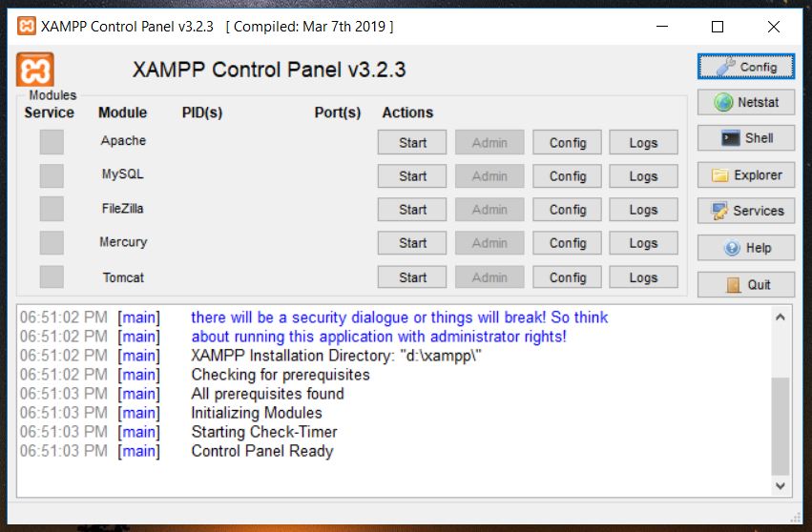Image resolution: width=812 pixels, height=532 pixels.
Task: Open Logs for Apache
Action: 644,142
